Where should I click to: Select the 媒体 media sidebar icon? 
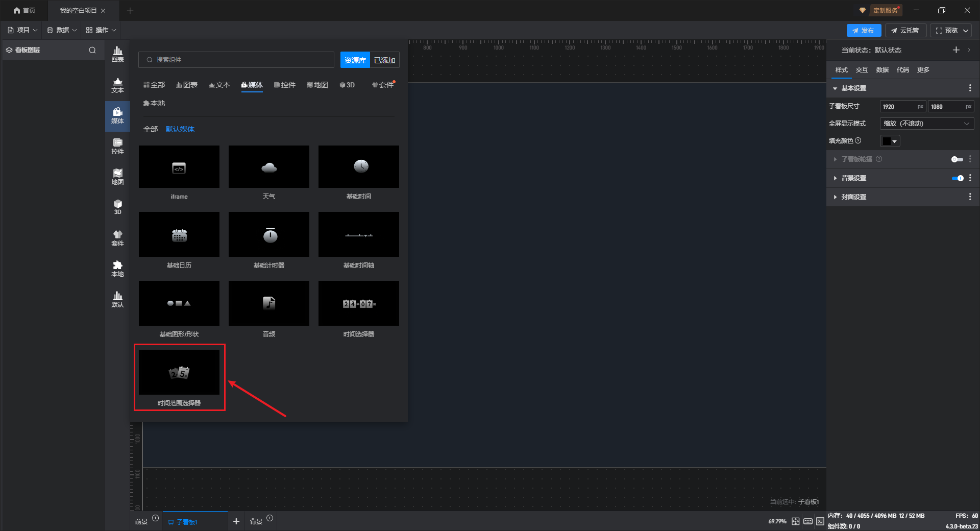(117, 116)
